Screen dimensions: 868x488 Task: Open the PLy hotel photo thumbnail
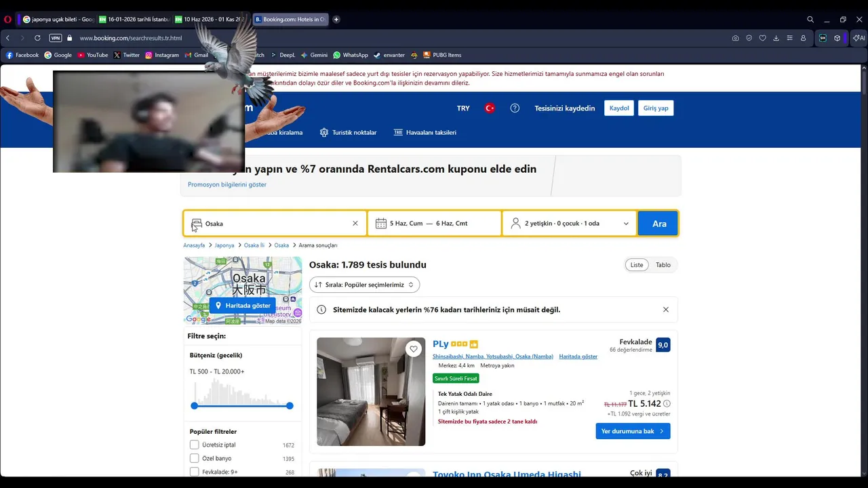371,392
